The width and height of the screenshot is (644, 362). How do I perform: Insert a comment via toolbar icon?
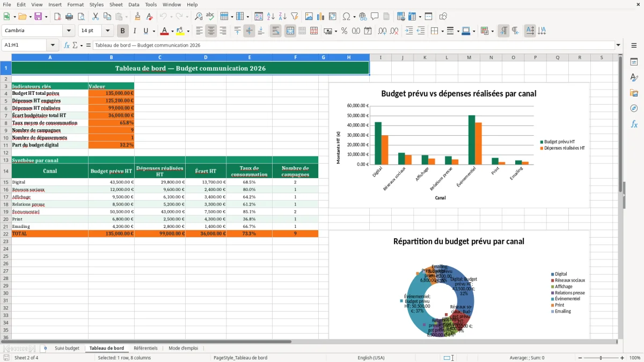(x=375, y=17)
